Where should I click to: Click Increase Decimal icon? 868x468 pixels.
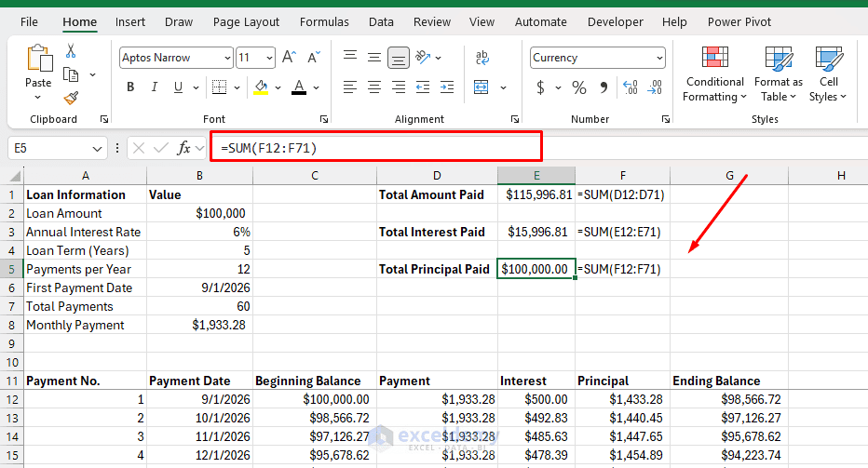point(630,87)
